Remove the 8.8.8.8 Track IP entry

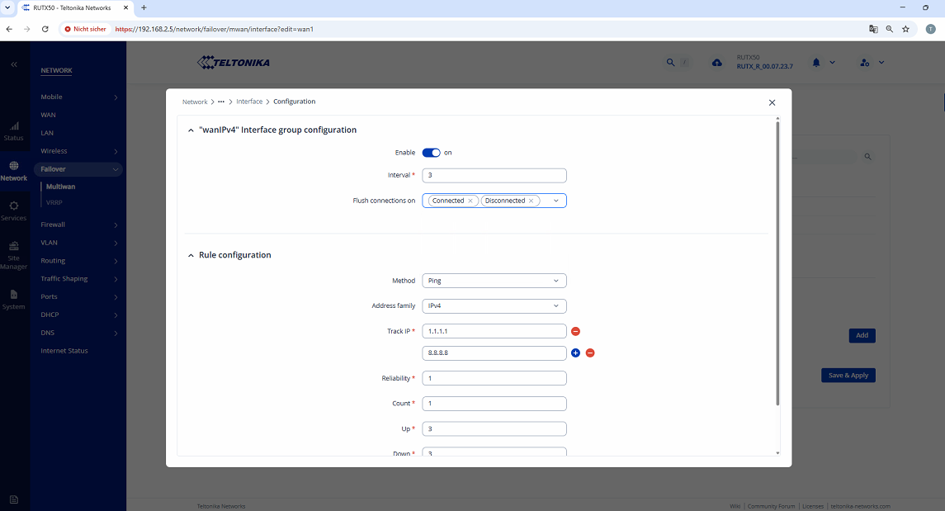(590, 353)
